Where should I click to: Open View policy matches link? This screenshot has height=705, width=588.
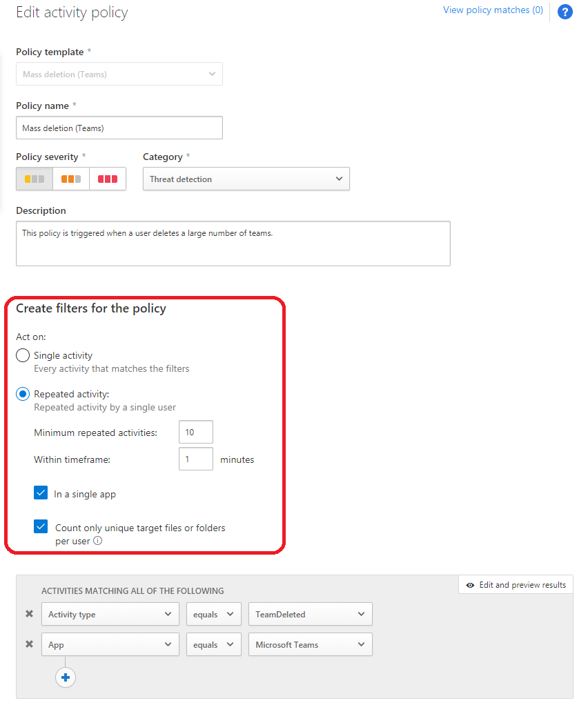[493, 10]
